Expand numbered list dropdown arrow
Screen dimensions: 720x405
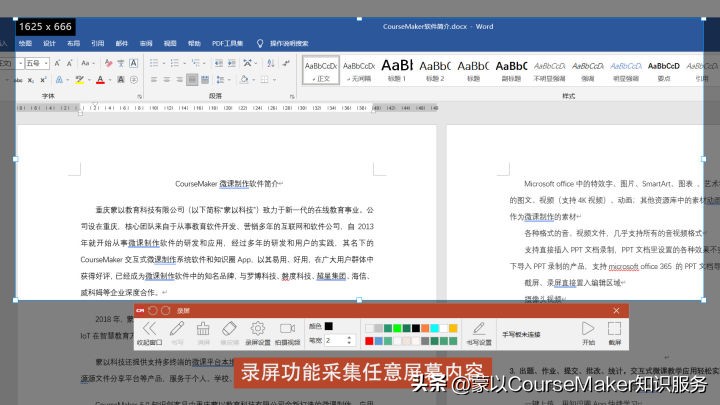click(x=184, y=63)
